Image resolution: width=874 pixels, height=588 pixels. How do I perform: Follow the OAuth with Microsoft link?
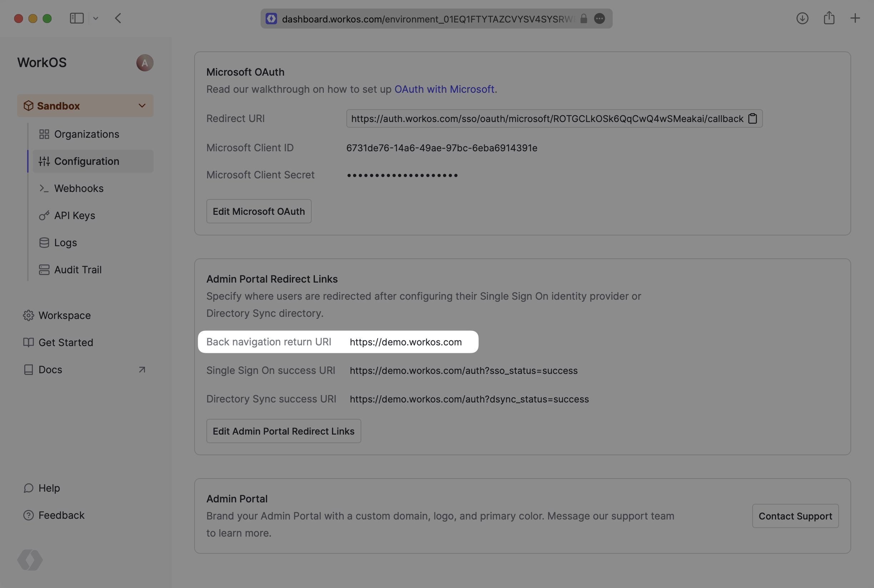pyautogui.click(x=444, y=89)
